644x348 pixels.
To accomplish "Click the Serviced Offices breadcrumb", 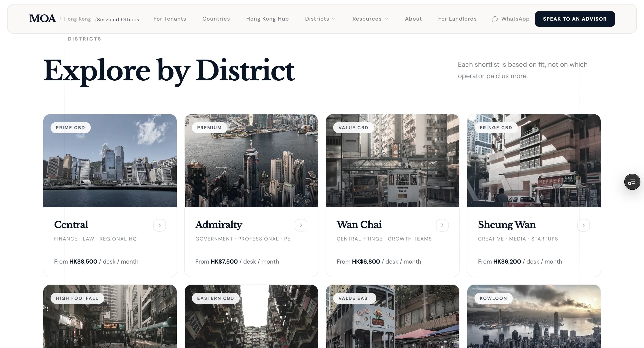I will pyautogui.click(x=118, y=19).
